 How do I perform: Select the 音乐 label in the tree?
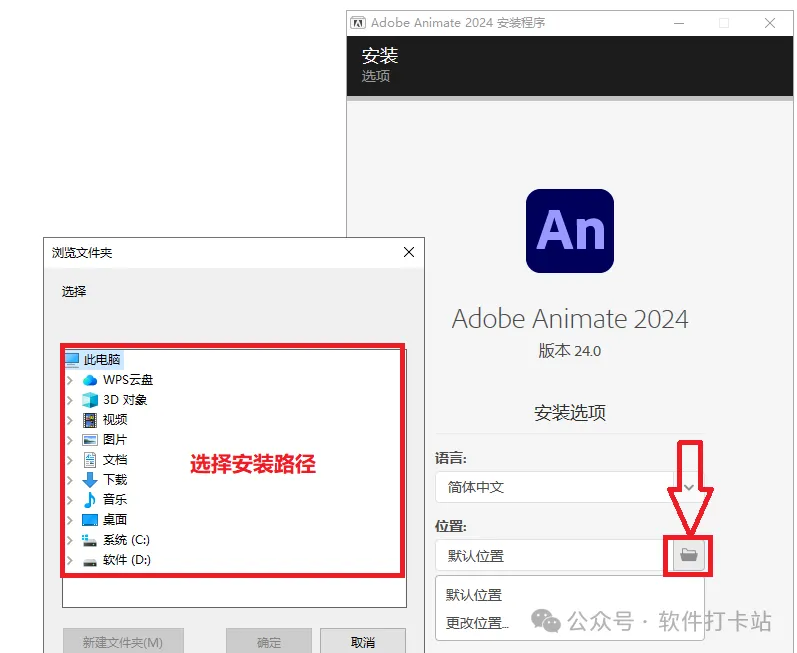pos(115,500)
